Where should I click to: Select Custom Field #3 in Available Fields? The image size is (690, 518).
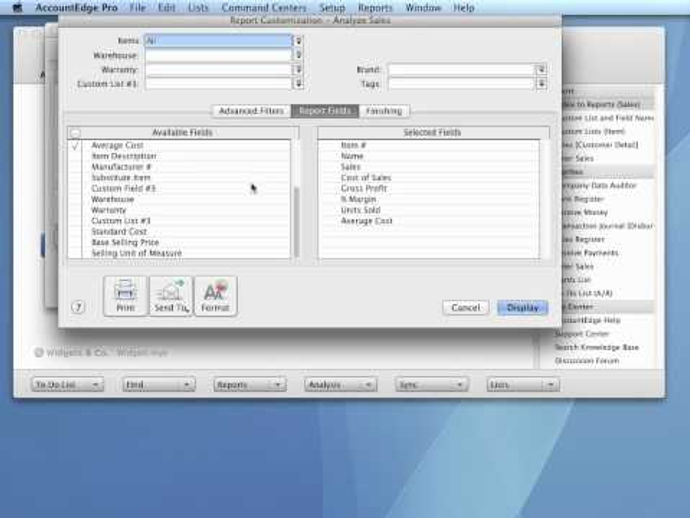pyautogui.click(x=123, y=188)
